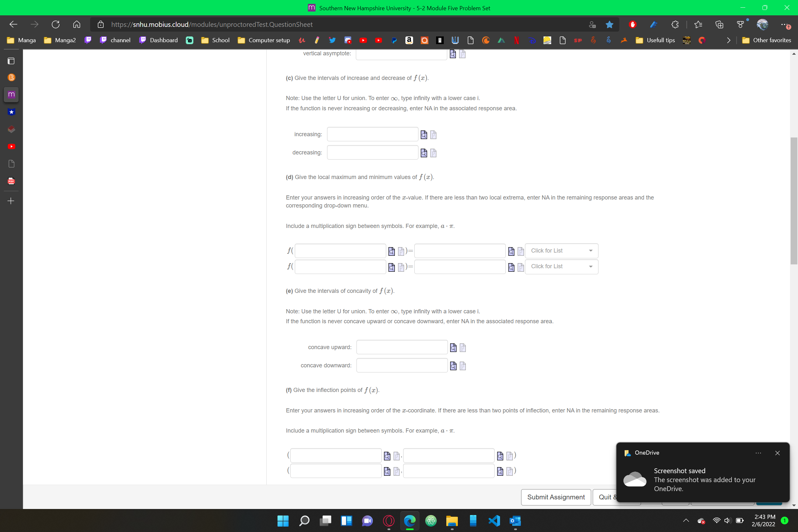The width and height of the screenshot is (798, 532).
Task: Click the Submit Assignment button
Action: coord(555,497)
